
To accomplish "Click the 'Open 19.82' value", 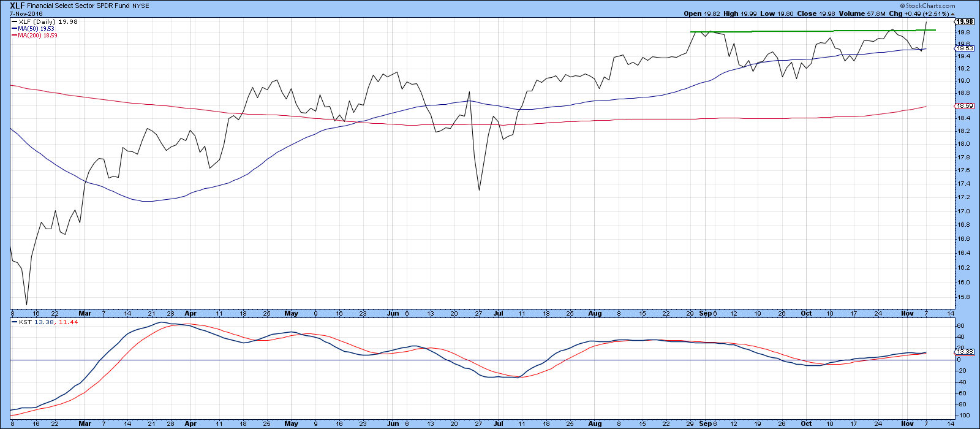I will (x=701, y=13).
